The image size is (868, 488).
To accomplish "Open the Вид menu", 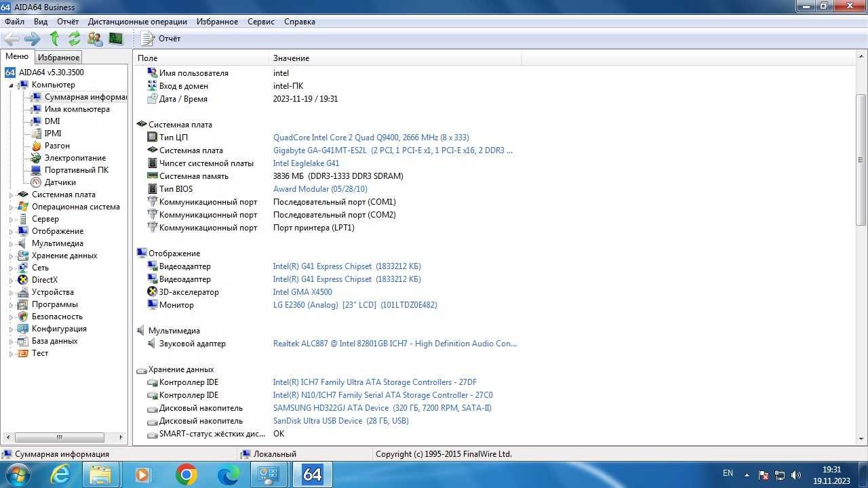I will point(41,22).
